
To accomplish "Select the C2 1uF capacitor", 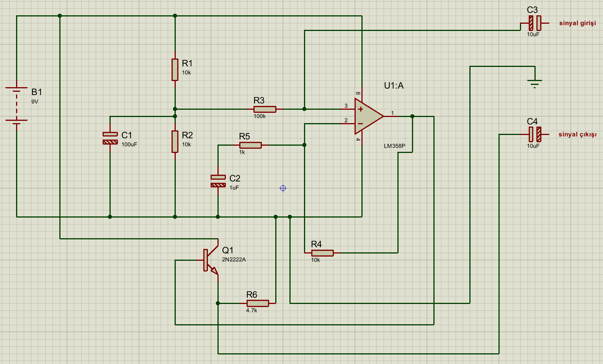I will 218,181.
